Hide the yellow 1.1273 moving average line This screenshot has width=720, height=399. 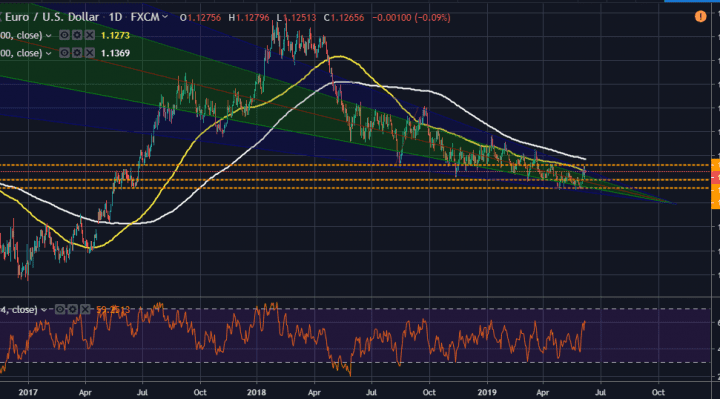click(64, 35)
